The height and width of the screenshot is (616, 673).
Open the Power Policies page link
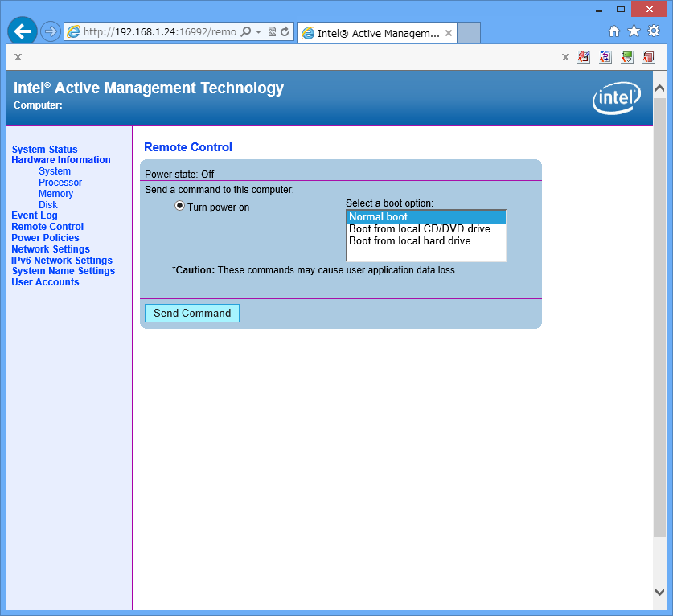45,238
